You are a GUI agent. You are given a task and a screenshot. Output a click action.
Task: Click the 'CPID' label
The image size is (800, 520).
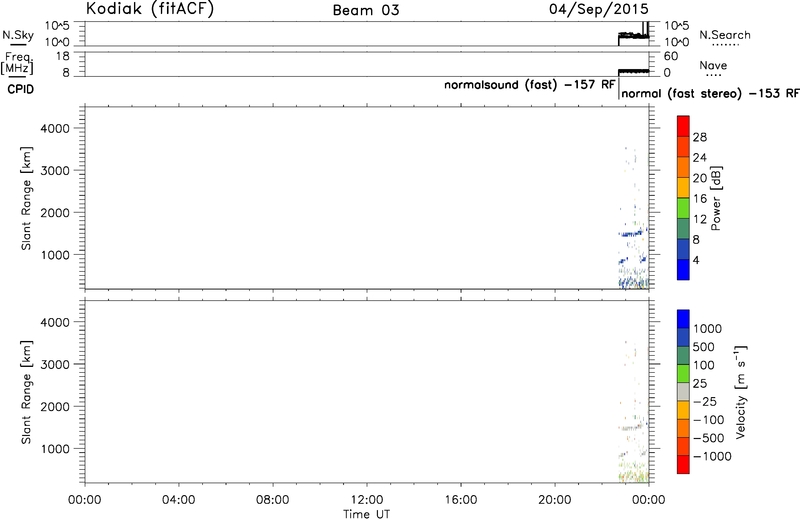point(20,89)
